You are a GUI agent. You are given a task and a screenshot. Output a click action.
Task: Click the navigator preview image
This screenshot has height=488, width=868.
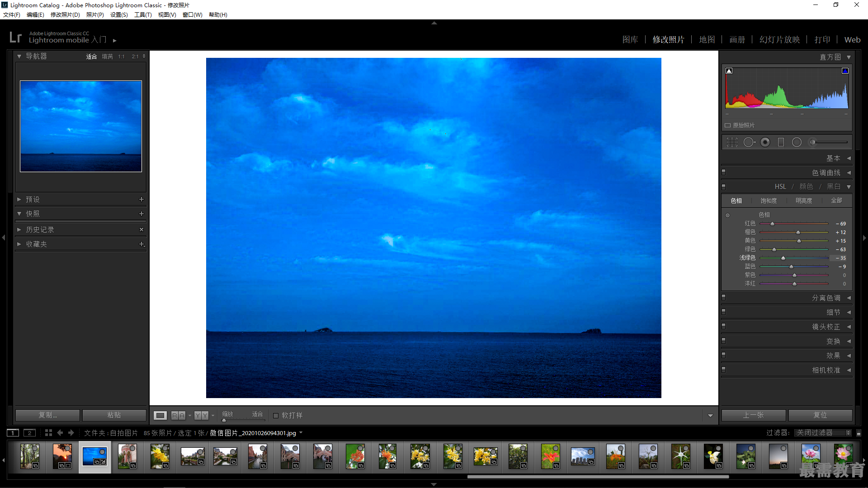coord(81,126)
